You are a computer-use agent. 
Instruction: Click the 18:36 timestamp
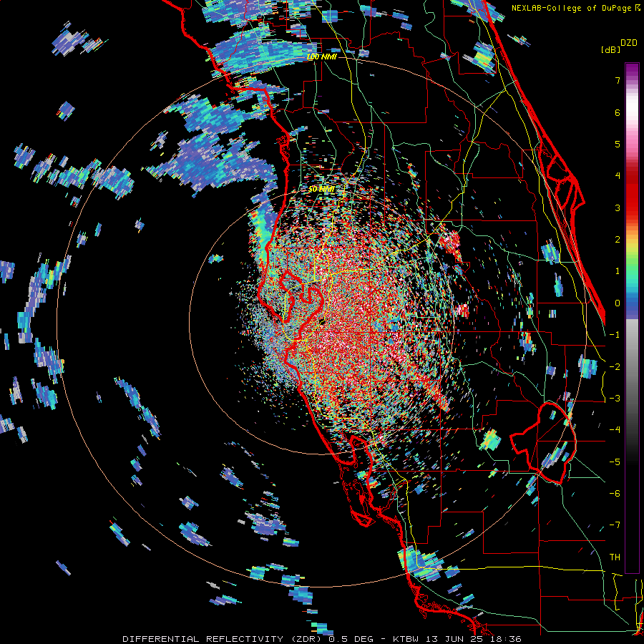(x=507, y=639)
